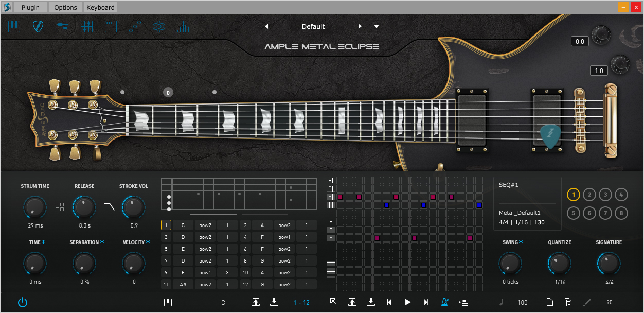This screenshot has height=313, width=644.
Task: Select sequence slot 6
Action: click(589, 213)
